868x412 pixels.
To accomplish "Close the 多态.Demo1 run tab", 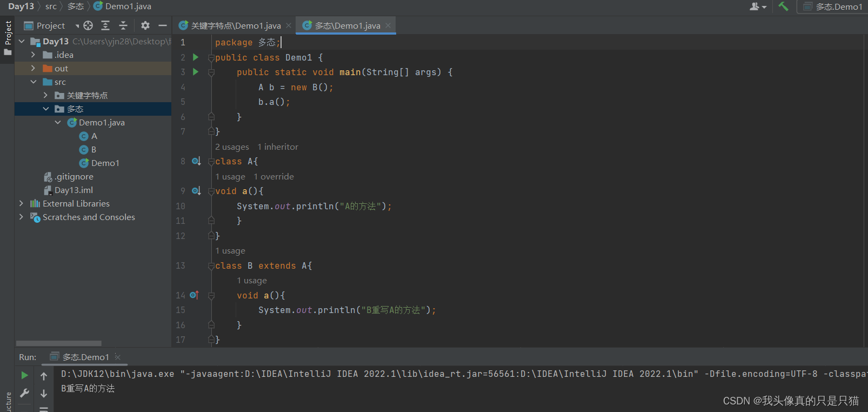I will (117, 357).
